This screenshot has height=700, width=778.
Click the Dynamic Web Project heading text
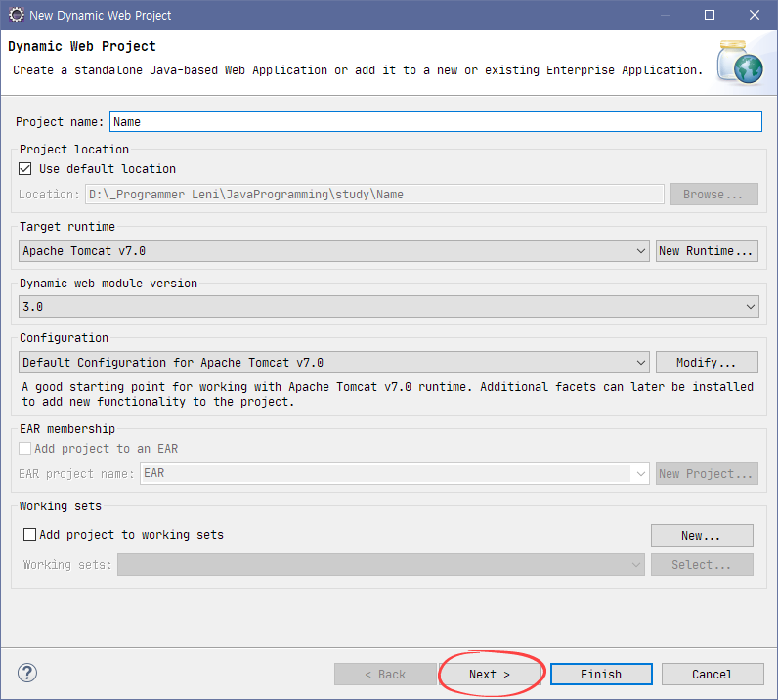click(82, 46)
